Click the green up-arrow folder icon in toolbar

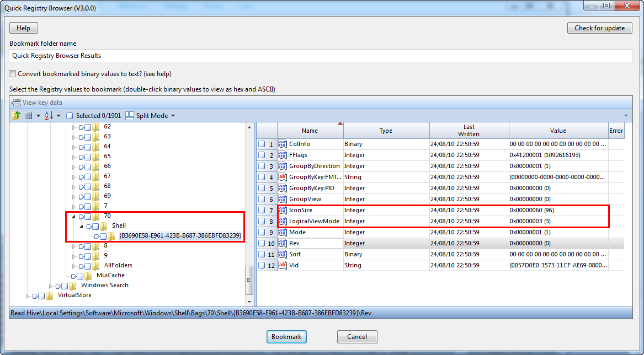click(x=15, y=116)
